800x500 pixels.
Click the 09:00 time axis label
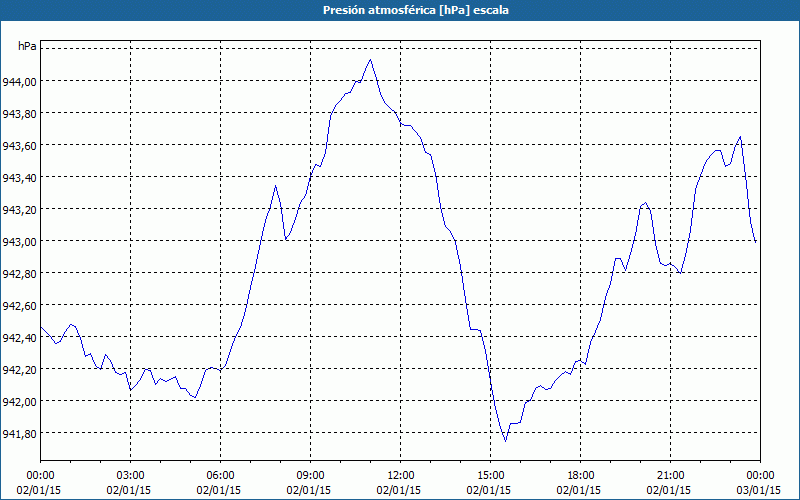click(x=310, y=476)
